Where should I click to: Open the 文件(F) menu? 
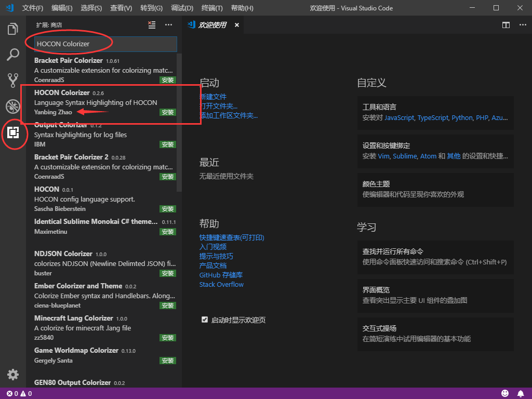point(33,8)
